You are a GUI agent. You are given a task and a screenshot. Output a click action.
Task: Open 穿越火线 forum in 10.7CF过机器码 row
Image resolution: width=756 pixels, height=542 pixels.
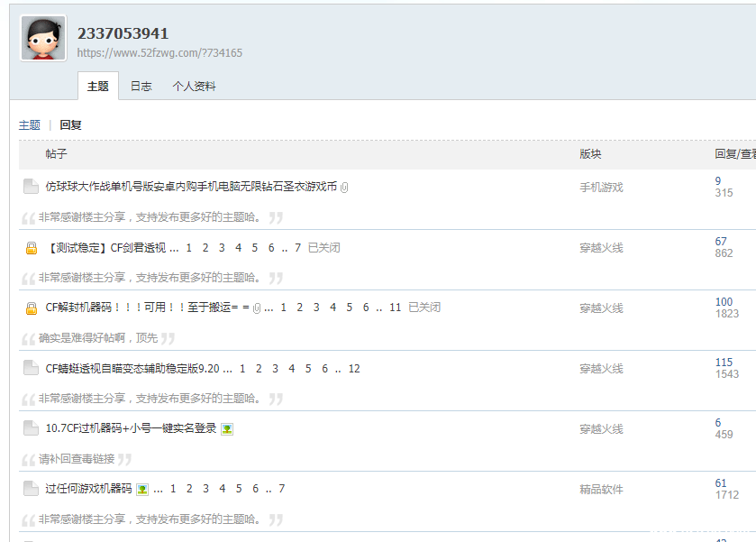601,428
